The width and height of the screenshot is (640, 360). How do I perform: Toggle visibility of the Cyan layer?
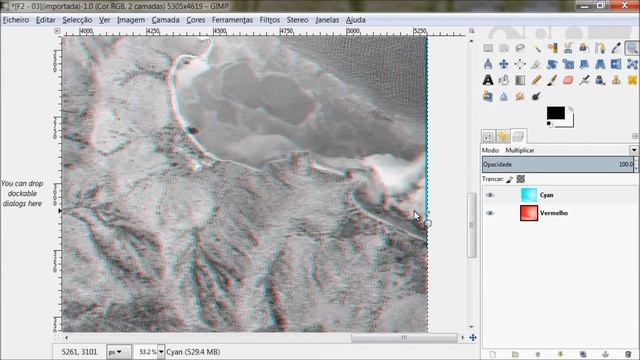[489, 195]
